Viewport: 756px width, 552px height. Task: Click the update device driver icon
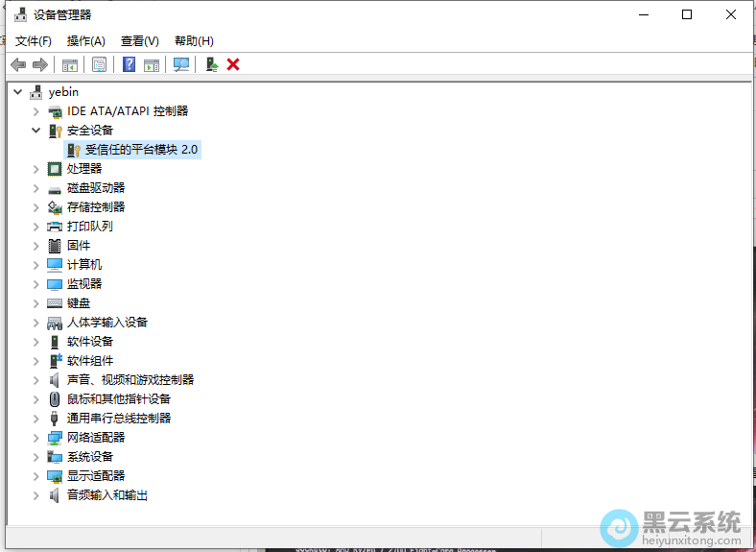point(212,64)
